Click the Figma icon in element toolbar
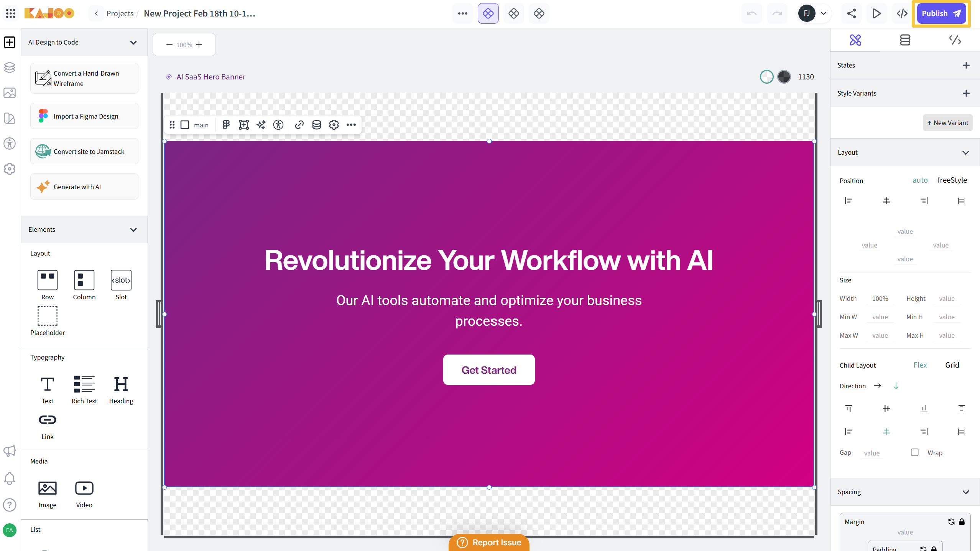 pyautogui.click(x=226, y=125)
